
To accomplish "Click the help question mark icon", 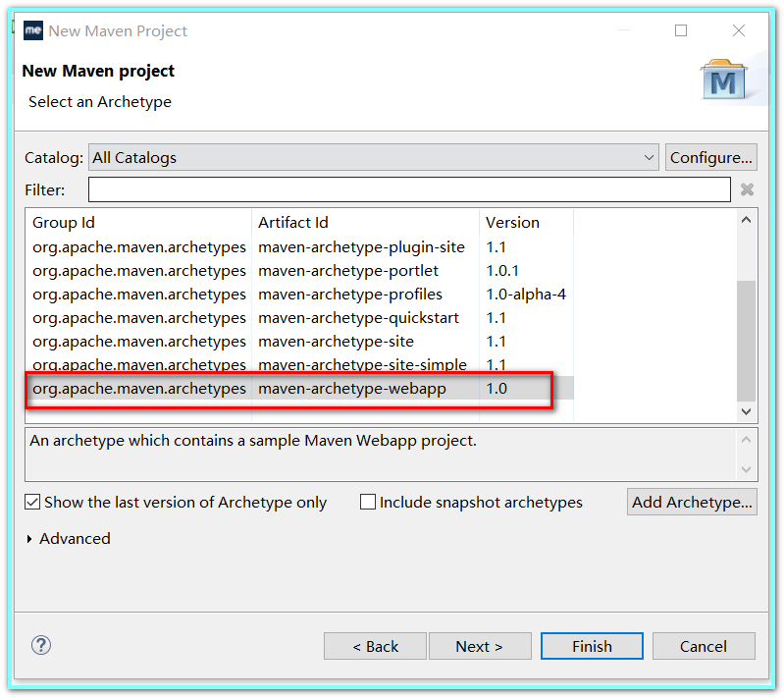I will pos(41,645).
